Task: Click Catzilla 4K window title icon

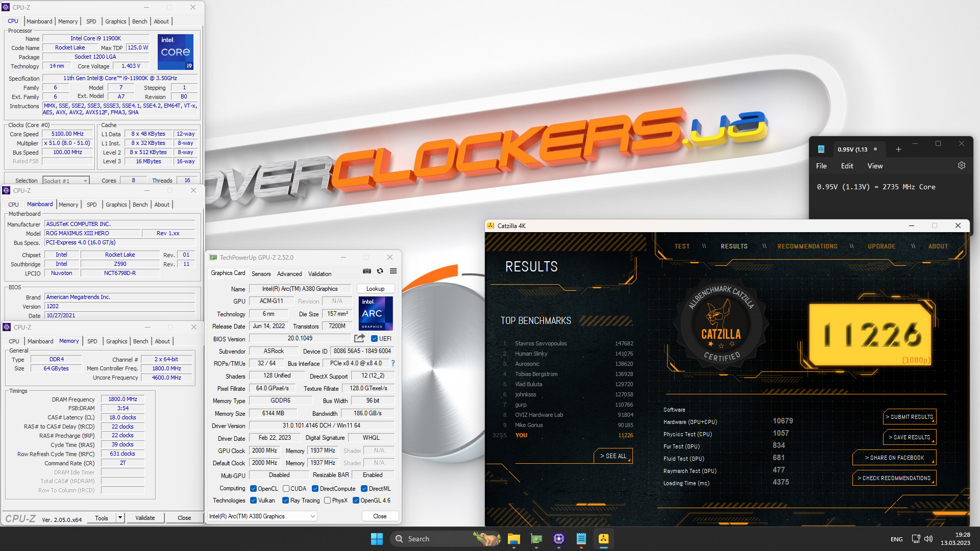Action: pos(491,226)
